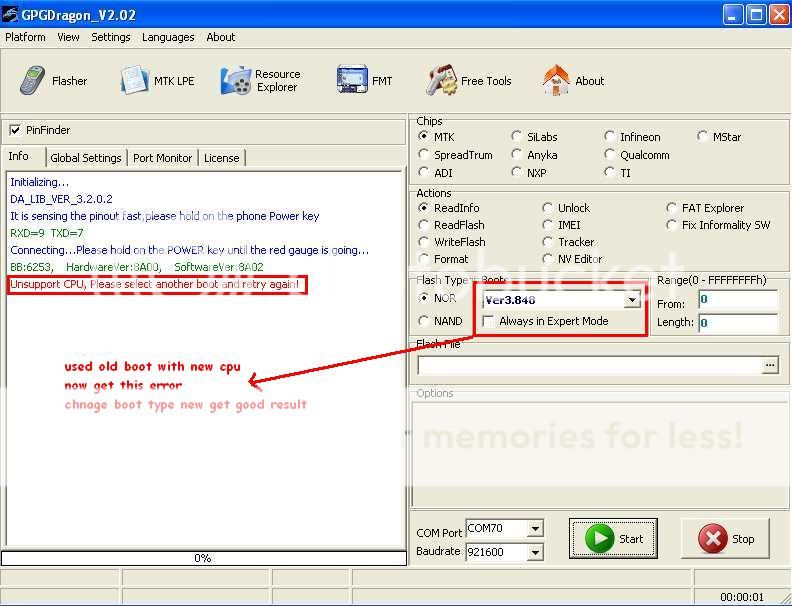The width and height of the screenshot is (792, 606).
Task: Switch to the Port Monitor tab
Action: 162,158
